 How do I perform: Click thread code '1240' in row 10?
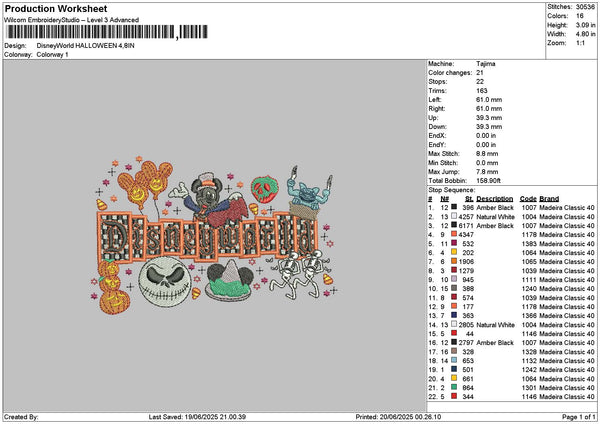click(x=529, y=289)
